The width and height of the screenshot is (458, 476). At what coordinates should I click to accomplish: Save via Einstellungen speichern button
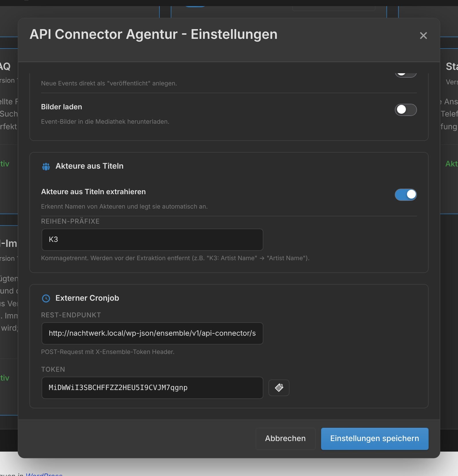(375, 438)
